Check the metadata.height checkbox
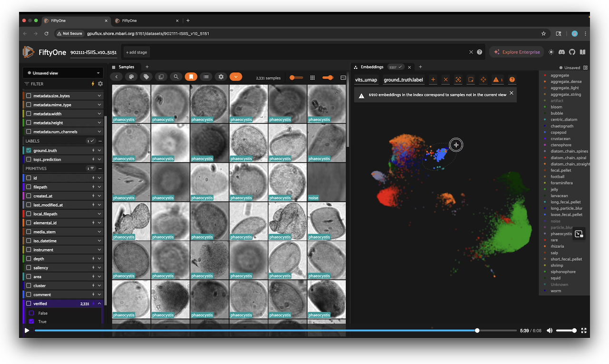 tap(29, 123)
